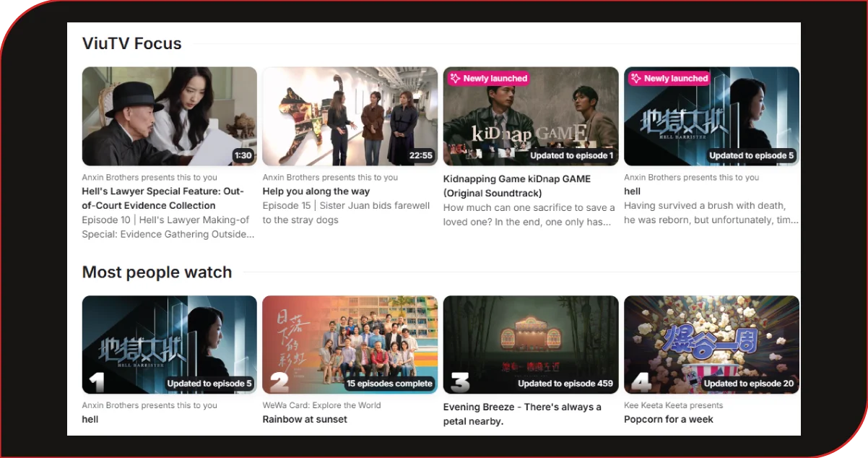This screenshot has width=868, height=458.
Task: Click Having survived a brush with death description
Action: 711,212
